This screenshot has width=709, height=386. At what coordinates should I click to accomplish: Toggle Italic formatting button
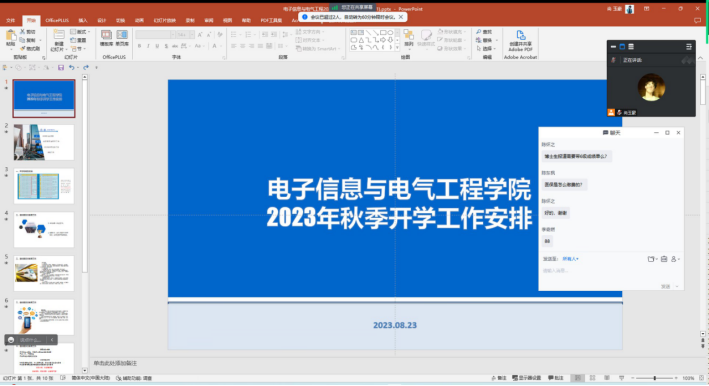148,46
